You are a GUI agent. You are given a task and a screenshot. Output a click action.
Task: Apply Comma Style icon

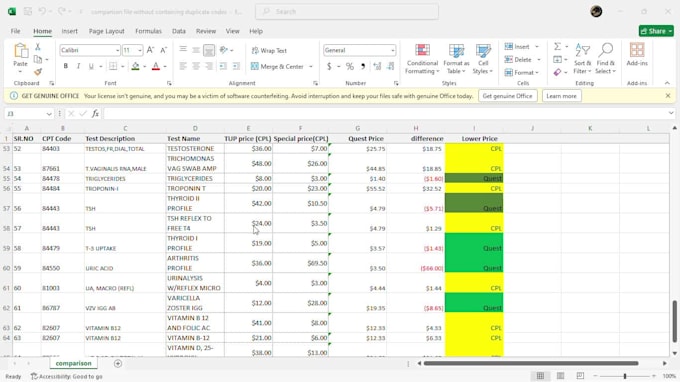(363, 66)
